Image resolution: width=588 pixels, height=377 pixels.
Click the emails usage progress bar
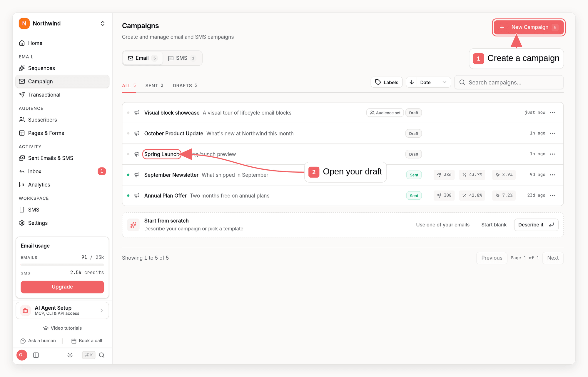click(62, 265)
